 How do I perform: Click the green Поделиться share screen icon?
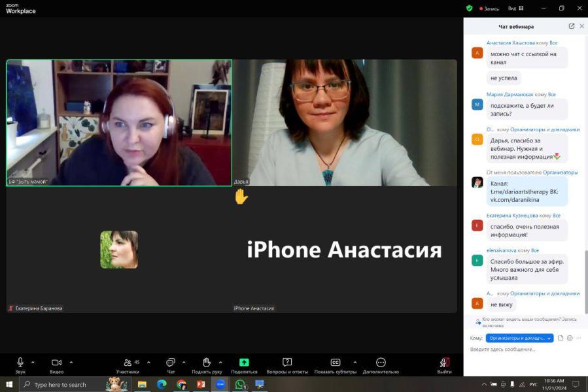(x=244, y=363)
